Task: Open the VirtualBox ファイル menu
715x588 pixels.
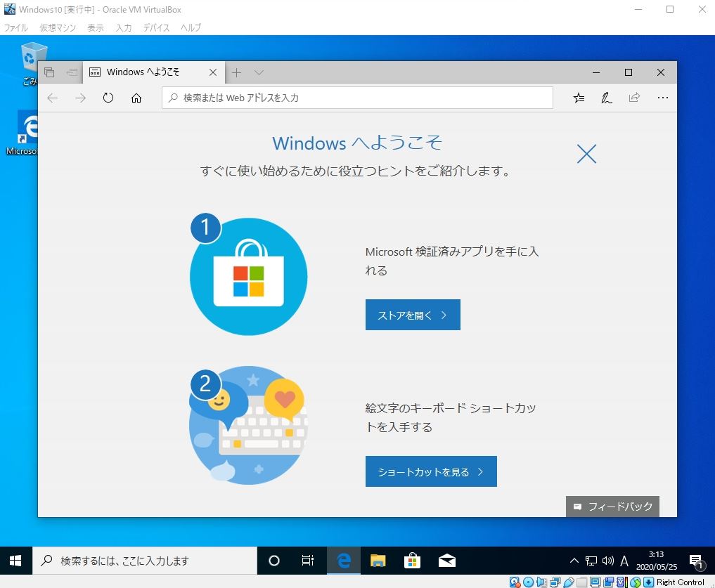Action: (16, 28)
